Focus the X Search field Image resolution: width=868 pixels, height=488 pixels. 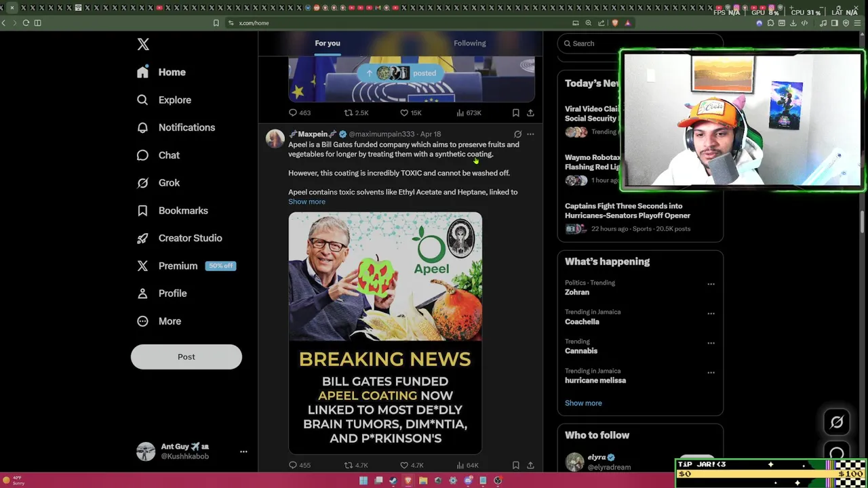pyautogui.click(x=640, y=43)
